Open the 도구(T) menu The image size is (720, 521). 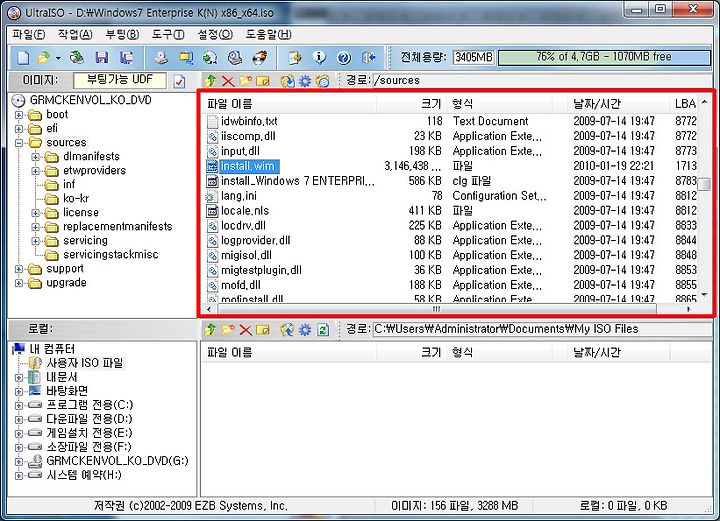click(x=168, y=34)
